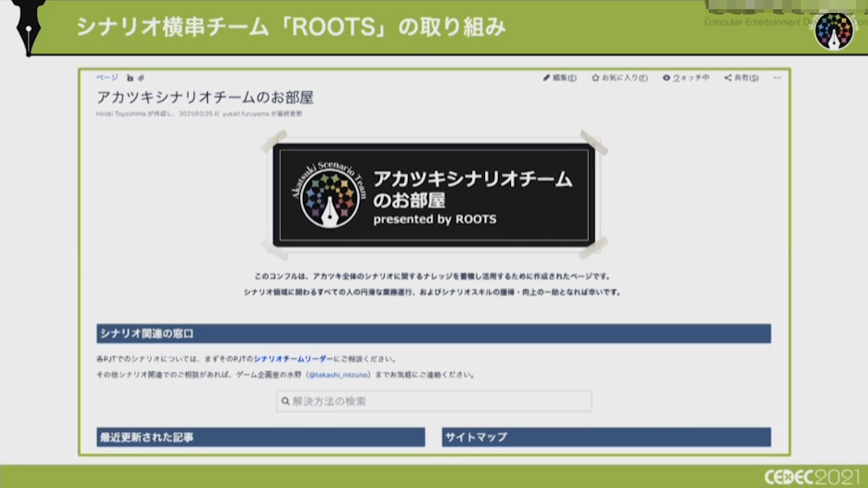Click the Akatsuki Scenario Team round logo
The width and height of the screenshot is (868, 488).
[x=330, y=195]
